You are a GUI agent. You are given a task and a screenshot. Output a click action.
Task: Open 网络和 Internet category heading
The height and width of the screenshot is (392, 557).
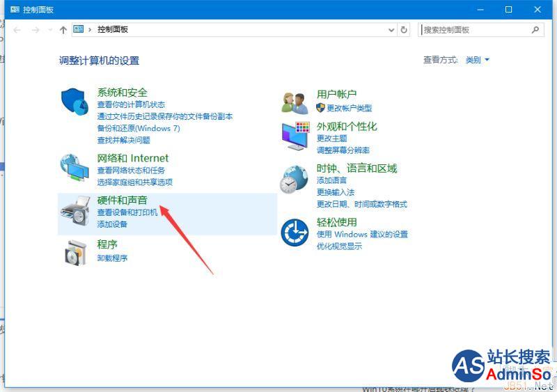(133, 158)
